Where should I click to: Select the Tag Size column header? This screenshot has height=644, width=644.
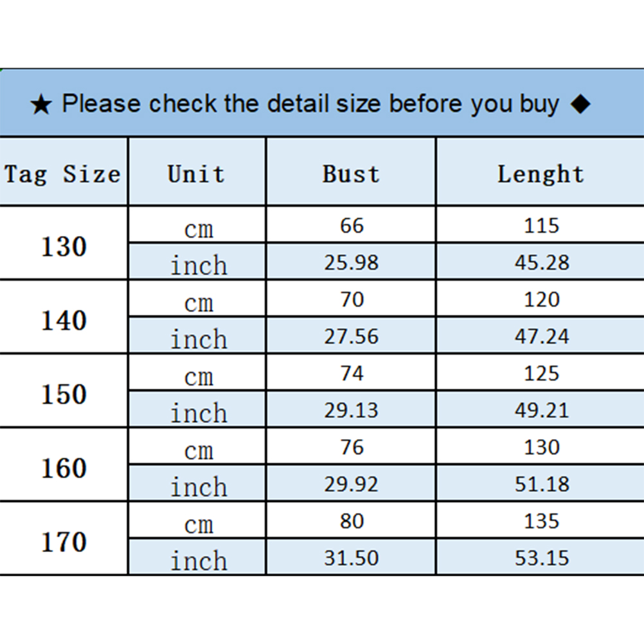pyautogui.click(x=63, y=174)
